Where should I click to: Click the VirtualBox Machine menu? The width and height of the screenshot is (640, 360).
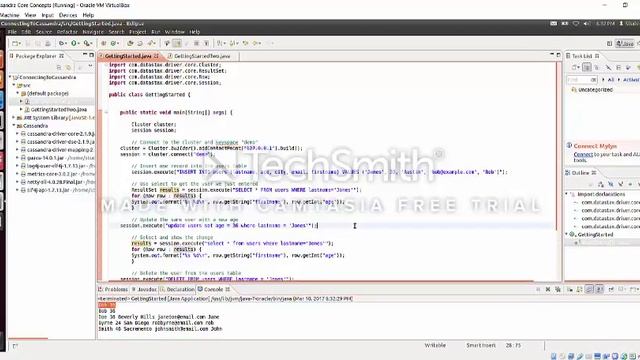point(9,15)
